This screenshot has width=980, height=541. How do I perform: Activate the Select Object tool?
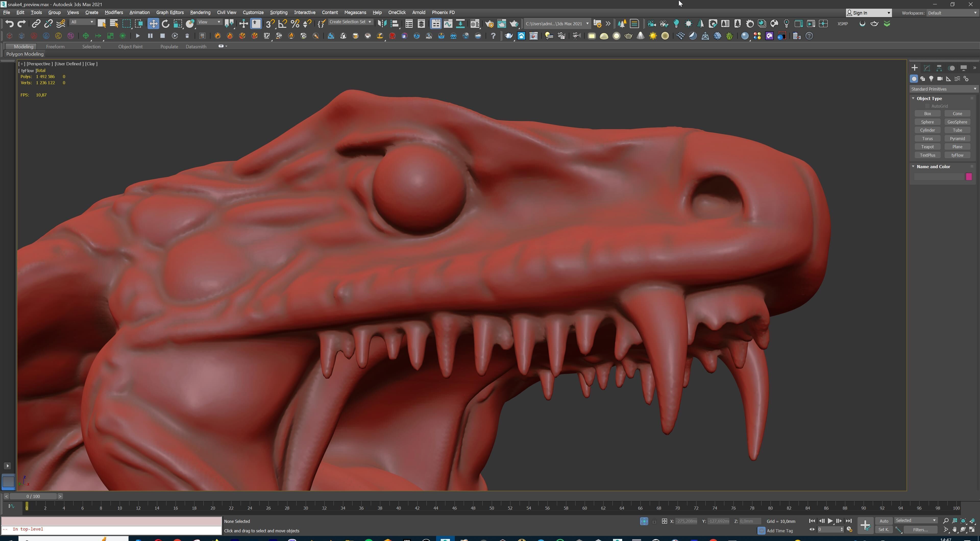102,23
